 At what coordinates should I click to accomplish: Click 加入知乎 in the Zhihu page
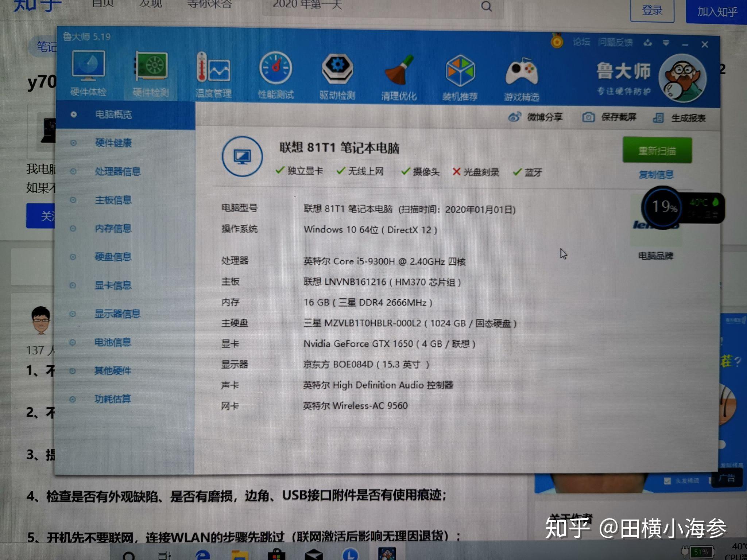click(x=716, y=11)
